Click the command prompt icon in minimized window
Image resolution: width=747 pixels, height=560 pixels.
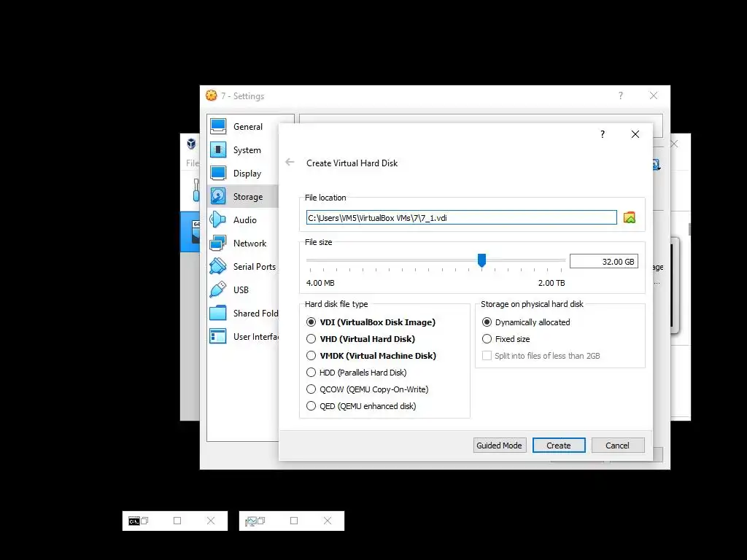pyautogui.click(x=134, y=521)
